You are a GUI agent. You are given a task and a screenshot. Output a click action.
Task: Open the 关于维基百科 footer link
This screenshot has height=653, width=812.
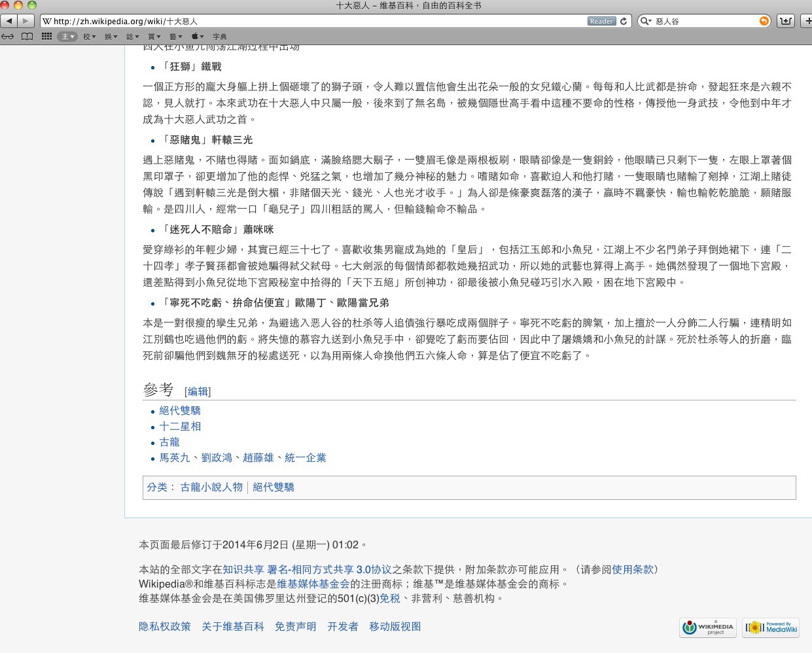click(x=233, y=626)
